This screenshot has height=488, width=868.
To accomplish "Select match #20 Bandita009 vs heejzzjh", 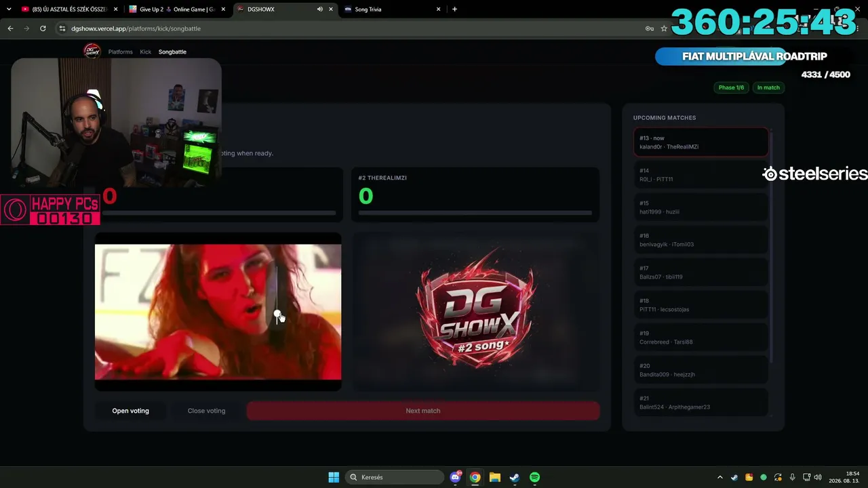I will click(x=701, y=370).
